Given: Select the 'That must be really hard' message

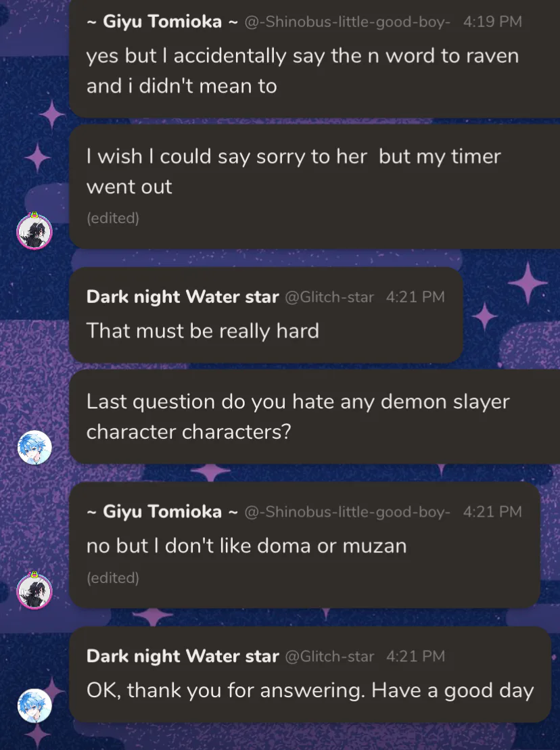Looking at the screenshot, I should pos(203,331).
